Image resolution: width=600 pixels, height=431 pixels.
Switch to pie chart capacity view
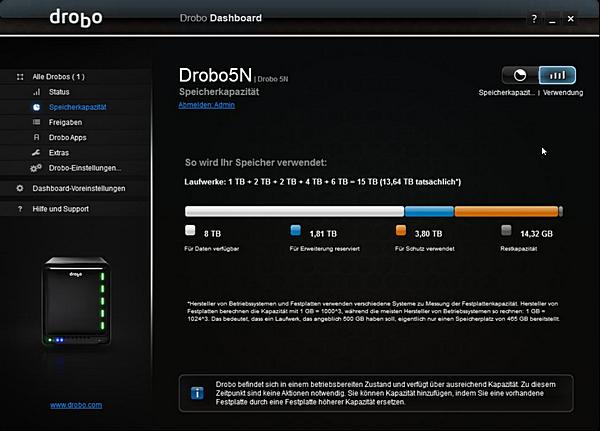pyautogui.click(x=520, y=75)
